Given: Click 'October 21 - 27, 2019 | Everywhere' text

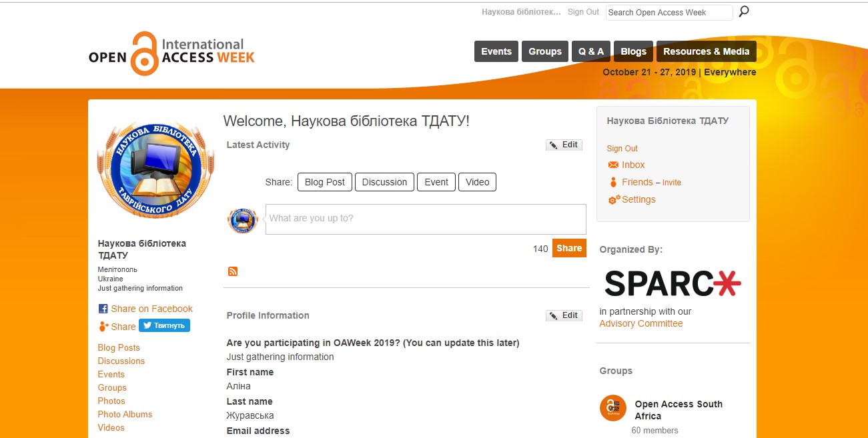Looking at the screenshot, I should coord(679,72).
